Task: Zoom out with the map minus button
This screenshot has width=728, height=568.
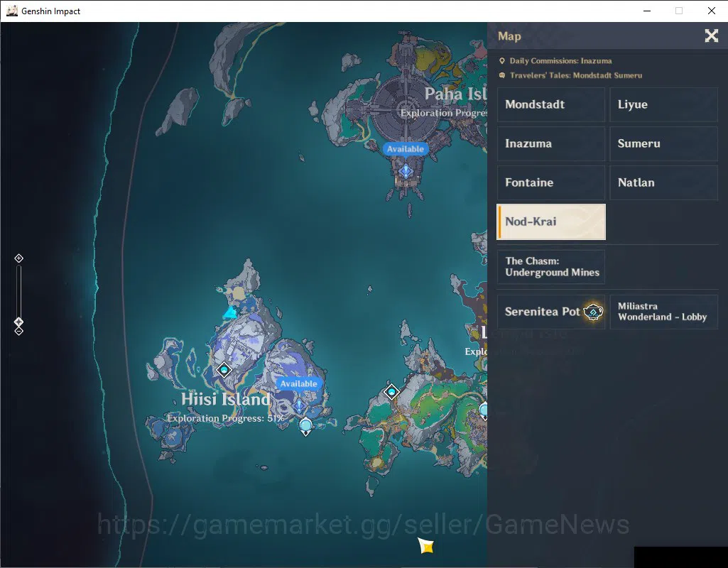Action: pyautogui.click(x=18, y=331)
